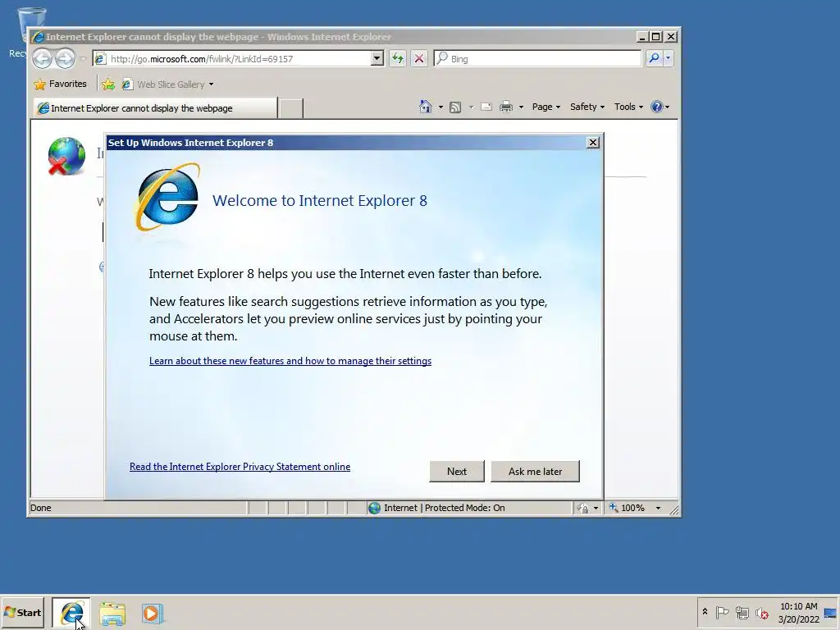
Task: Open Windows Explorer from the taskbar
Action: 112,614
